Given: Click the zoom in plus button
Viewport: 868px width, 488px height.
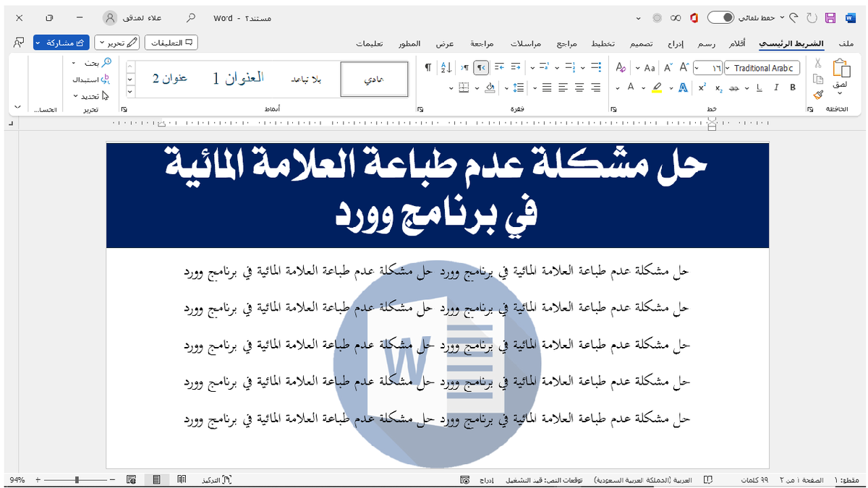Looking at the screenshot, I should 38,479.
